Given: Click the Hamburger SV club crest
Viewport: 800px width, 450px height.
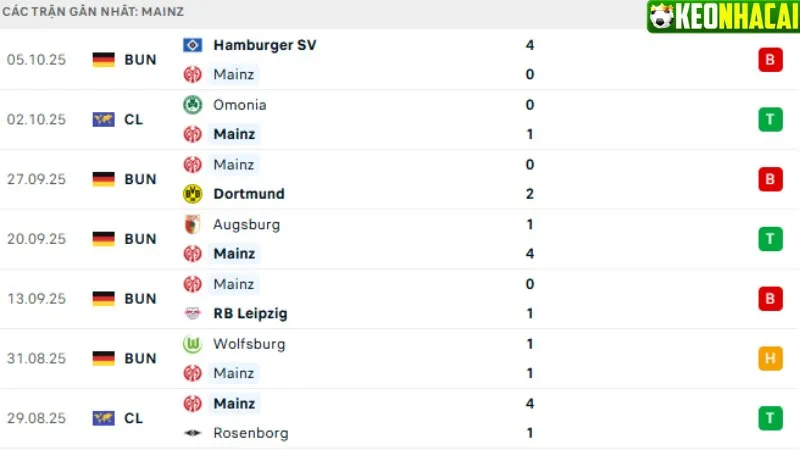Looking at the screenshot, I should tap(193, 45).
